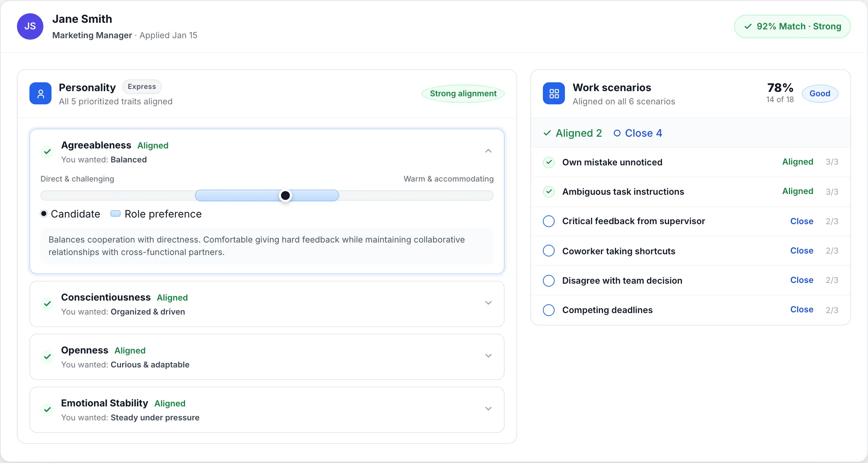Screen dimensions: 868x463
Task: Click the circle next to Coworker taking shortcuts
Action: pyautogui.click(x=549, y=251)
